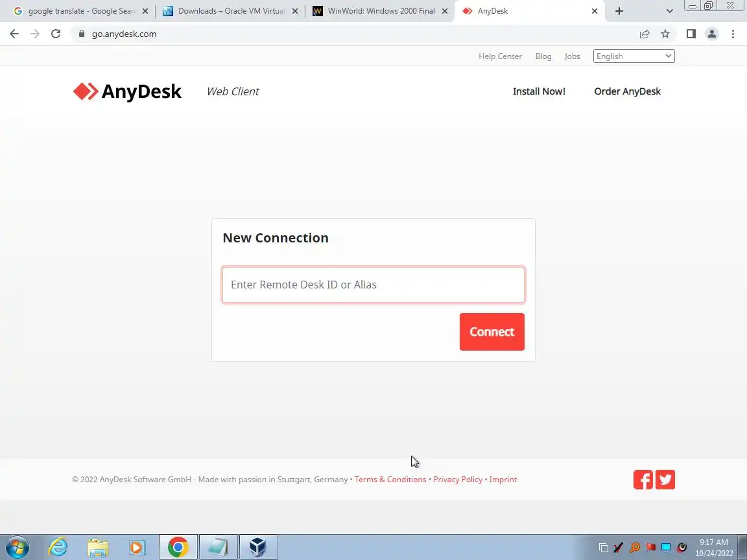Click the Web Client label

[x=233, y=91]
